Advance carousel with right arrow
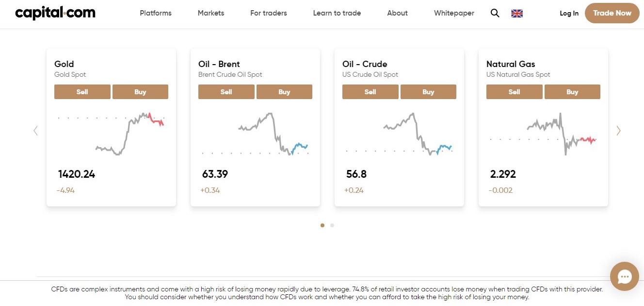The image size is (644, 306). click(618, 130)
